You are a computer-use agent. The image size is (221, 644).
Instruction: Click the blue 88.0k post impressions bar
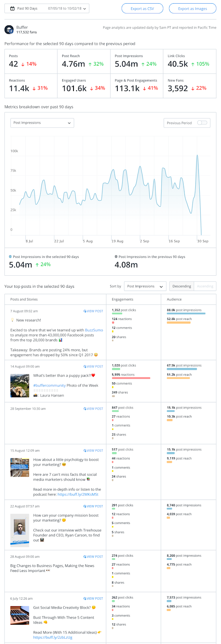tap(186, 314)
